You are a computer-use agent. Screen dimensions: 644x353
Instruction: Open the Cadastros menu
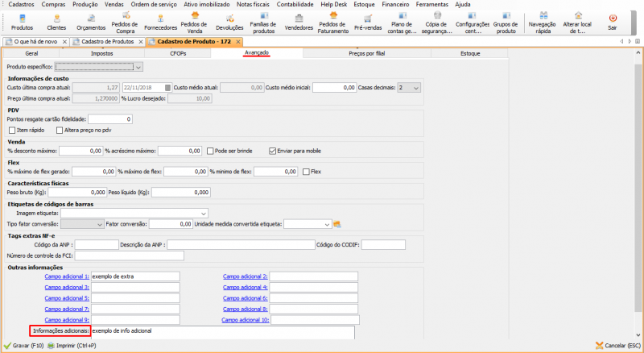[x=22, y=4]
